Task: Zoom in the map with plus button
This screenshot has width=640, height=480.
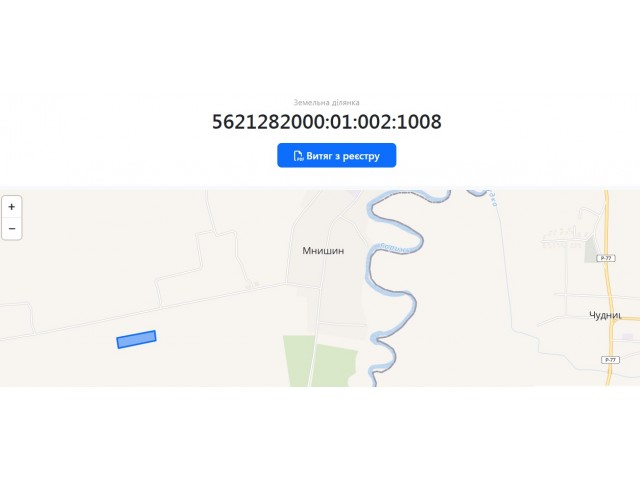Action: 11,207
